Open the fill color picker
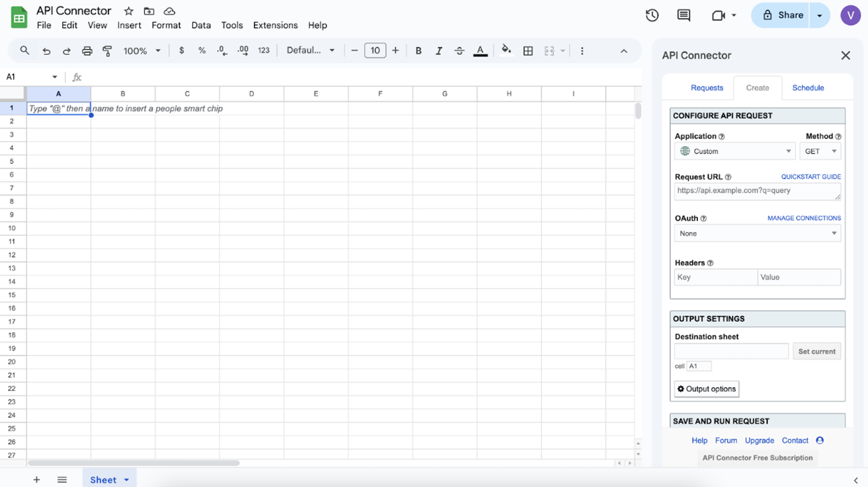Screen dimensions: 868x487 click(x=506, y=51)
